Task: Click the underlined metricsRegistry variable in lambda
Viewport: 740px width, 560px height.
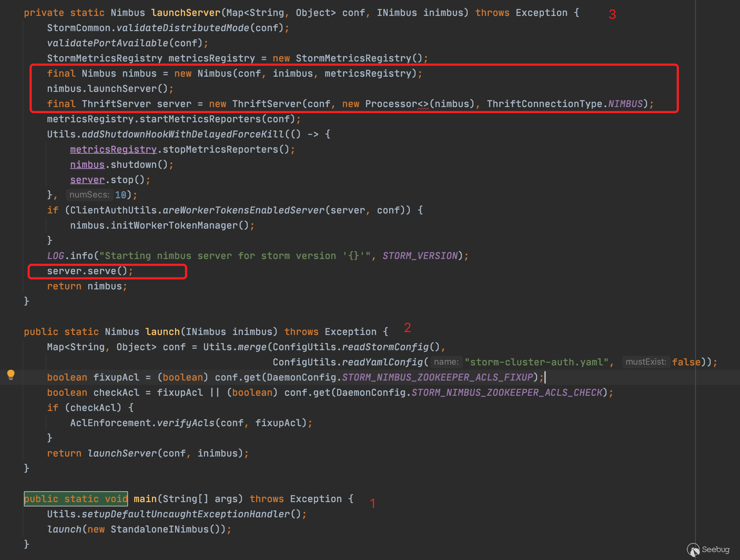Action: click(113, 149)
